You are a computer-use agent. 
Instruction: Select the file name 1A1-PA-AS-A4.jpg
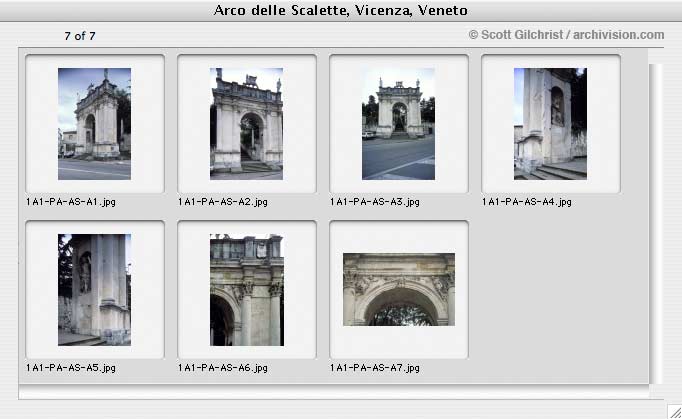point(527,202)
